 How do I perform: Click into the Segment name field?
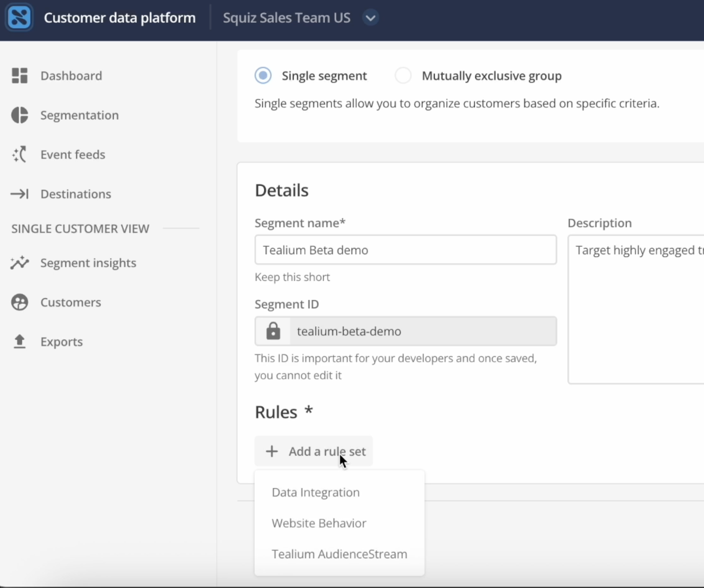point(405,249)
